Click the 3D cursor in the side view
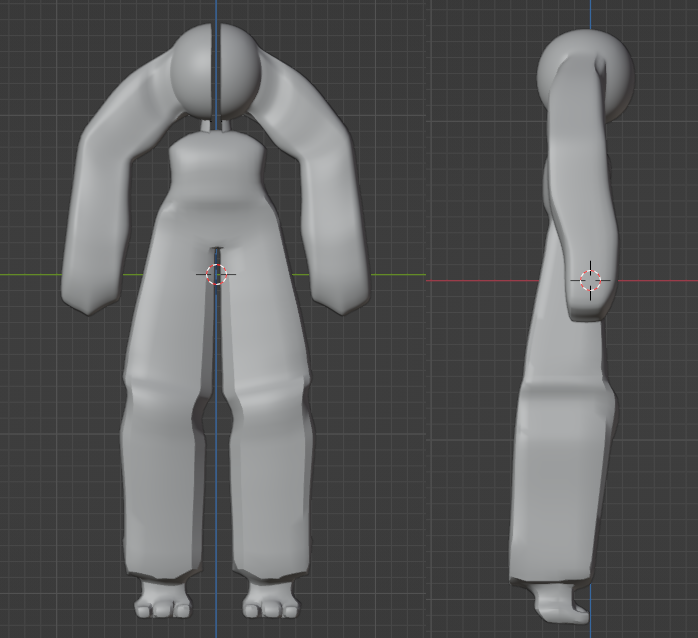This screenshot has width=698, height=638. click(591, 280)
